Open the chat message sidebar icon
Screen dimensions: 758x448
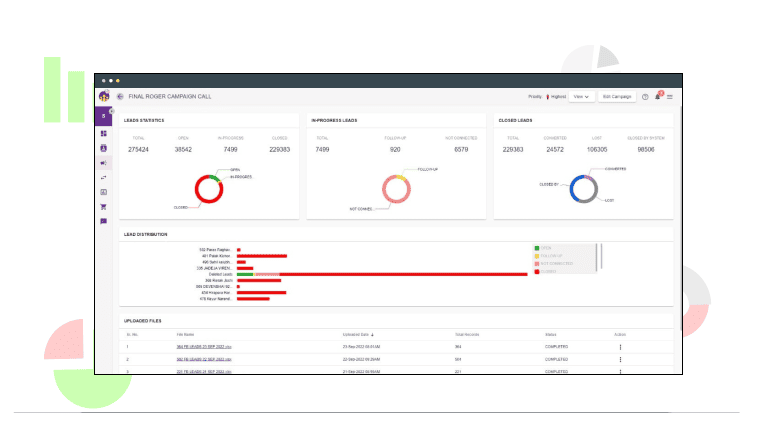pos(103,221)
